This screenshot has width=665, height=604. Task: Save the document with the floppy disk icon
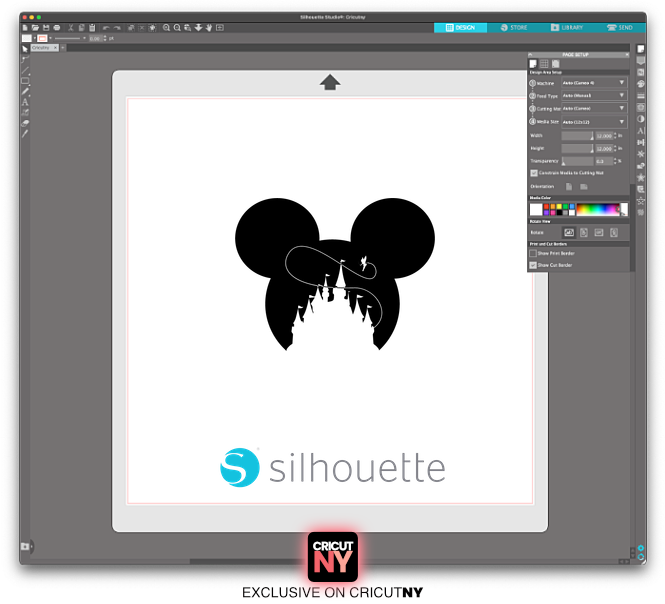[46, 28]
